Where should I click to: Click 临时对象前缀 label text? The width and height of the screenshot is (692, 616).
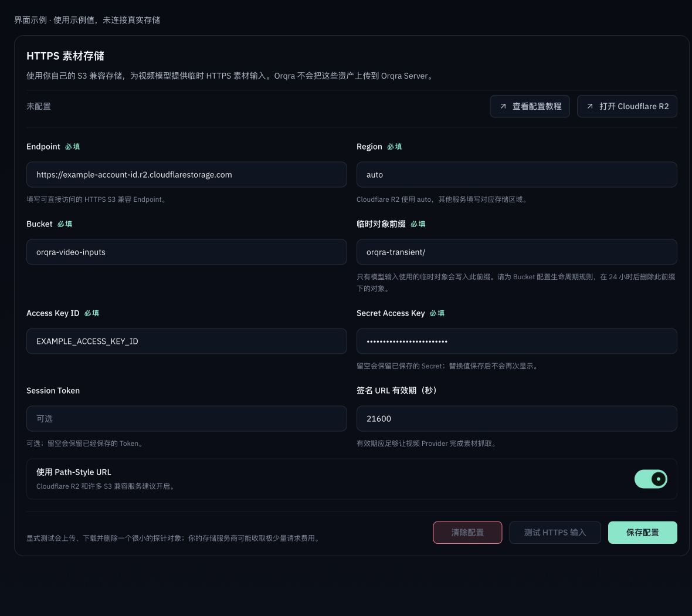pyautogui.click(x=381, y=224)
